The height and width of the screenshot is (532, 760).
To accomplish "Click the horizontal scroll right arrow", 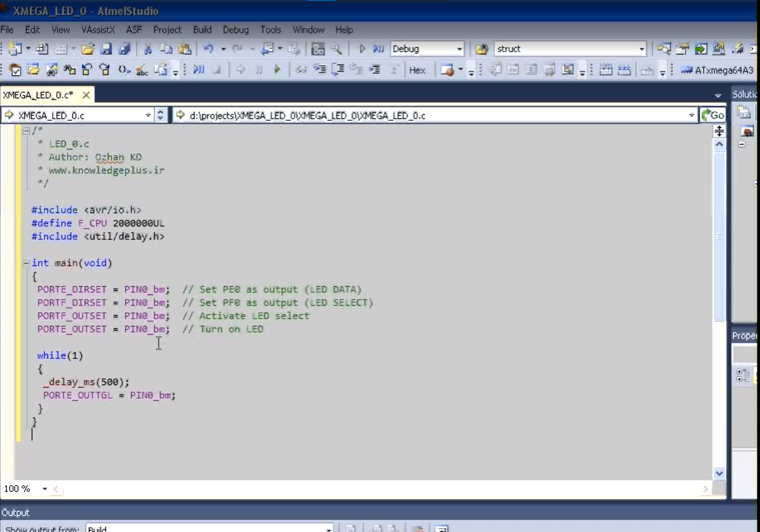I will (705, 489).
